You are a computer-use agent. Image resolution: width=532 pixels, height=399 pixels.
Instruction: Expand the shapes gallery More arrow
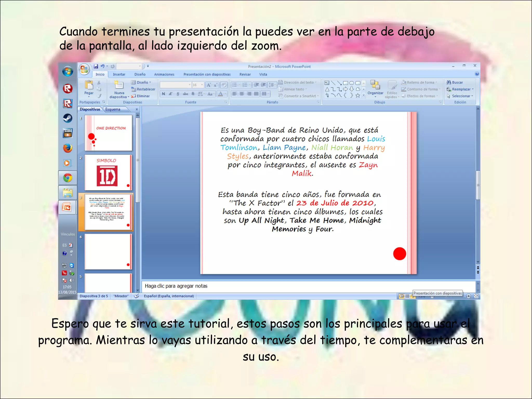point(364,96)
